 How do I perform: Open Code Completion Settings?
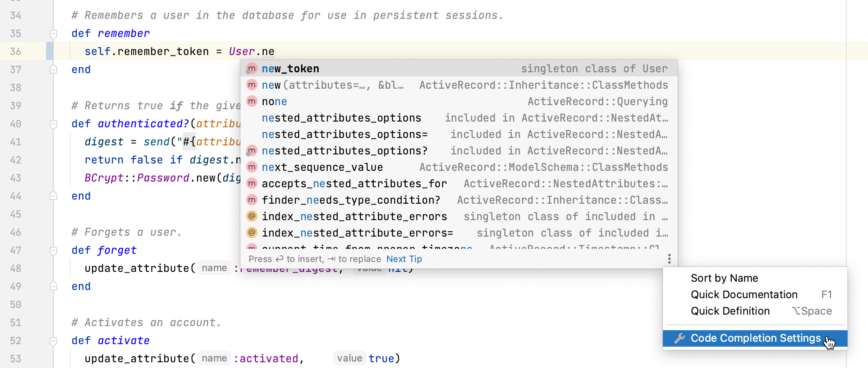[755, 338]
